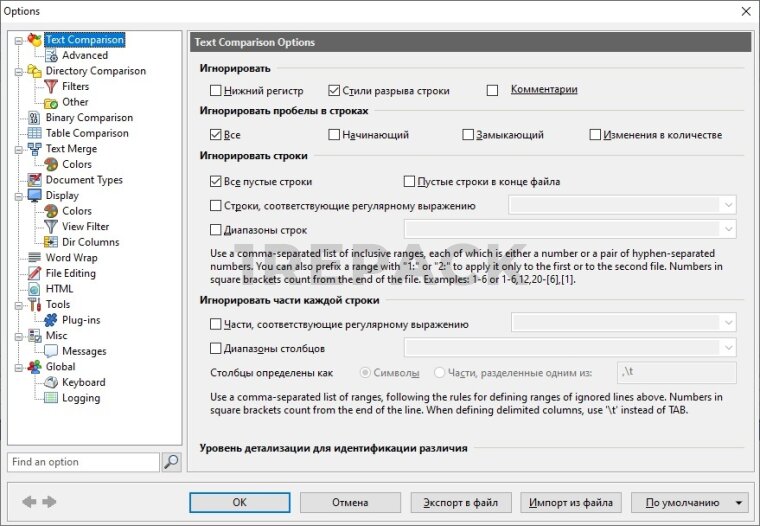This screenshot has width=760, height=526.
Task: Enable the Нижний регистр checkbox
Action: point(215,90)
